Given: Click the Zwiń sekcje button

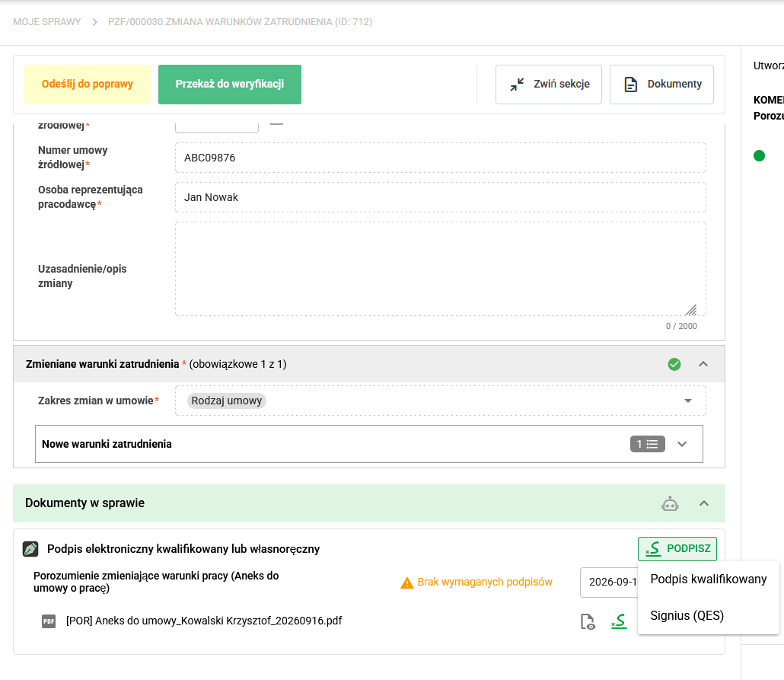Looking at the screenshot, I should tap(549, 84).
